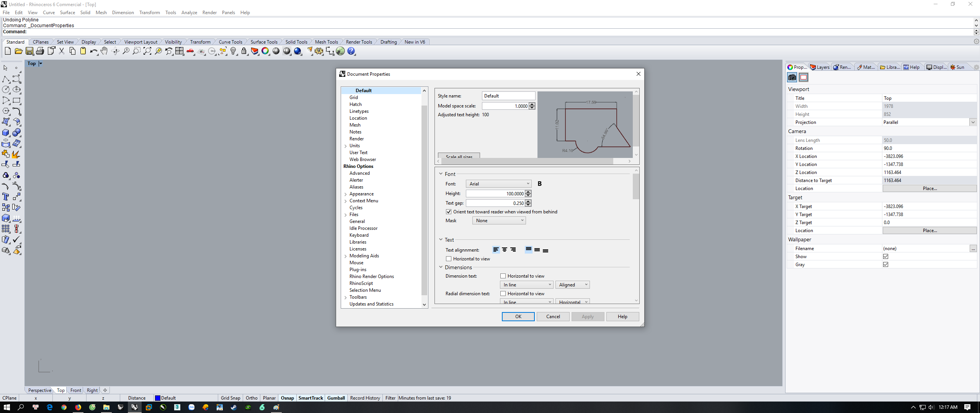980x413 pixels.
Task: Enable Horizontal to view under Text
Action: click(449, 259)
